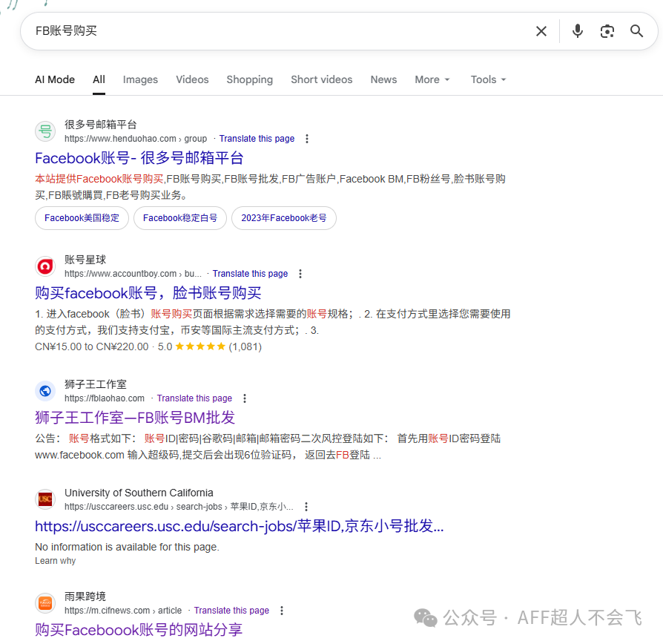
Task: Click the magnifying glass search icon
Action: point(636,30)
